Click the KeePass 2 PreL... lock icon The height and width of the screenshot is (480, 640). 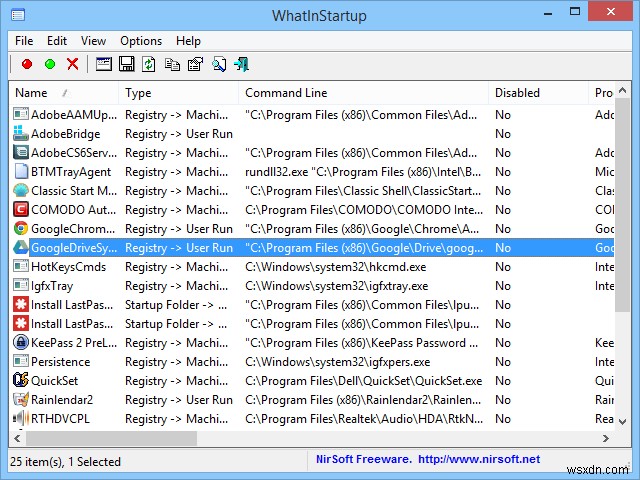click(x=20, y=342)
